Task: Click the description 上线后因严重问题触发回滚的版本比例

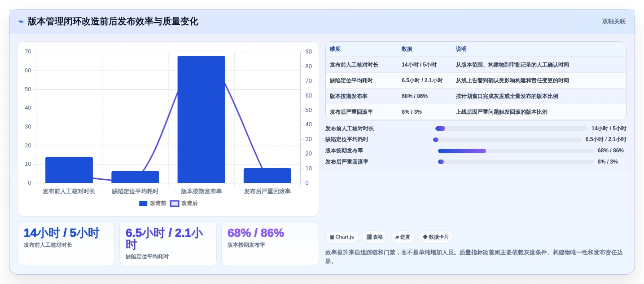Action: pyautogui.click(x=502, y=112)
